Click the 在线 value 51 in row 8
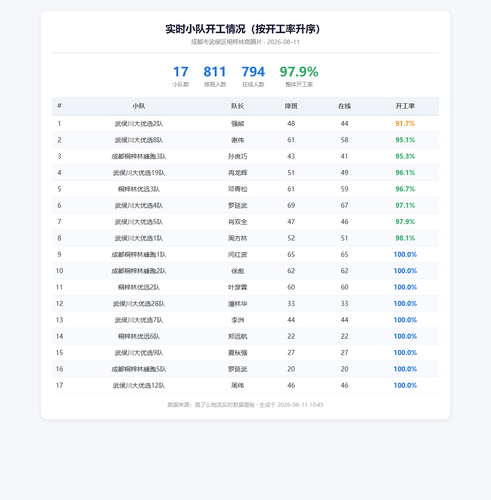The width and height of the screenshot is (491, 500). pyautogui.click(x=344, y=238)
